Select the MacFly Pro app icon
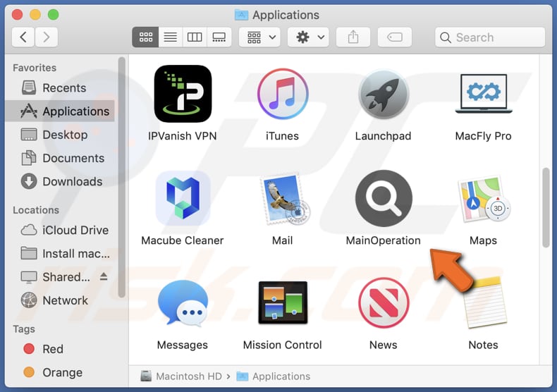The height and width of the screenshot is (392, 557). (x=484, y=94)
